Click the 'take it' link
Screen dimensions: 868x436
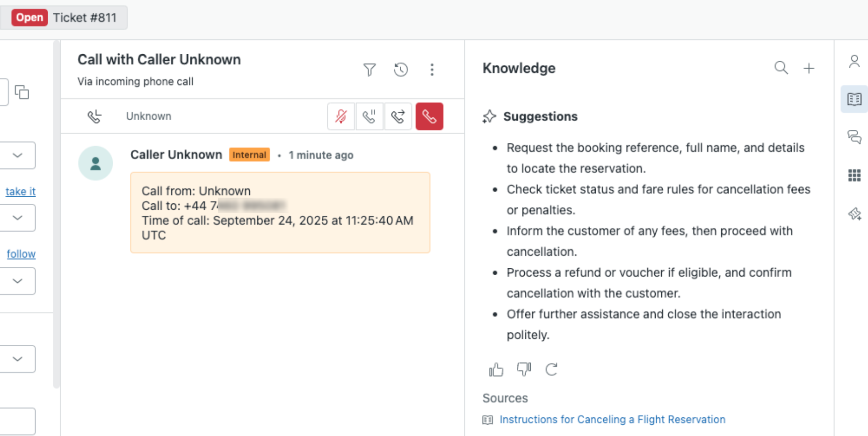pos(21,192)
